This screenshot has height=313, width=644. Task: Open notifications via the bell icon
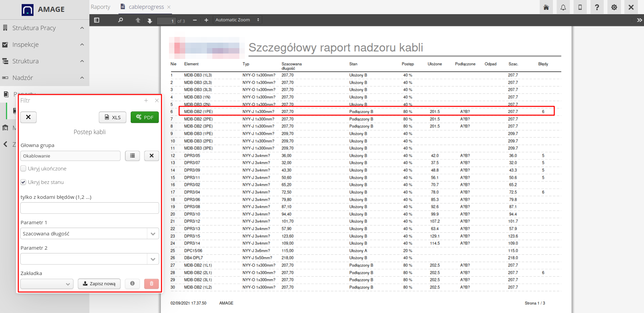pyautogui.click(x=563, y=7)
